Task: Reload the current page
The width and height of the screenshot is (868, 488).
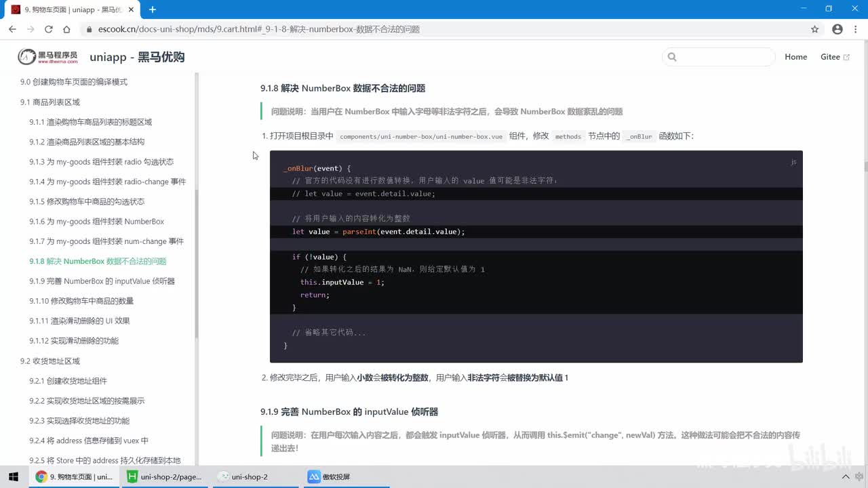Action: pos(49,29)
